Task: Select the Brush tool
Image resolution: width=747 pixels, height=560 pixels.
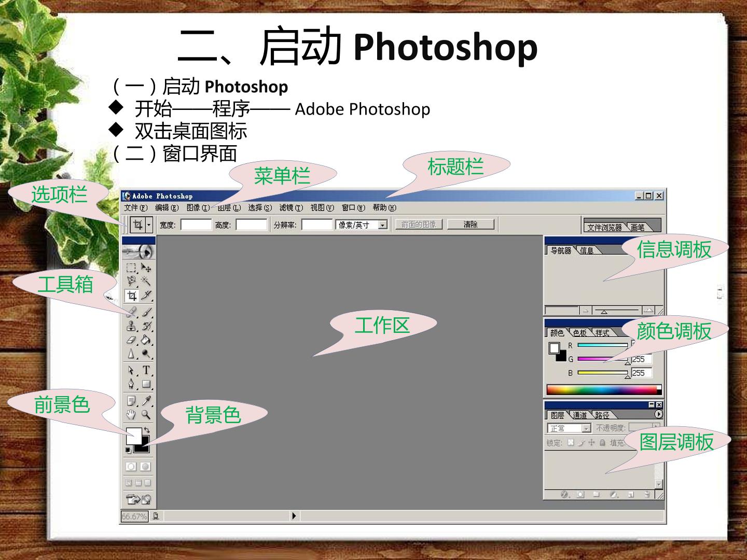Action: pos(147,313)
